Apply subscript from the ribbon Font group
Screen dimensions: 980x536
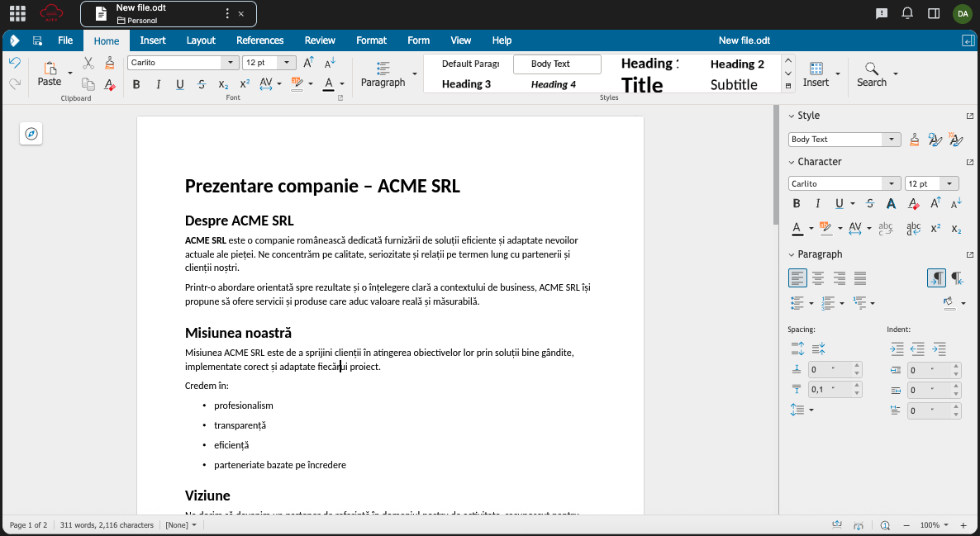click(x=223, y=84)
